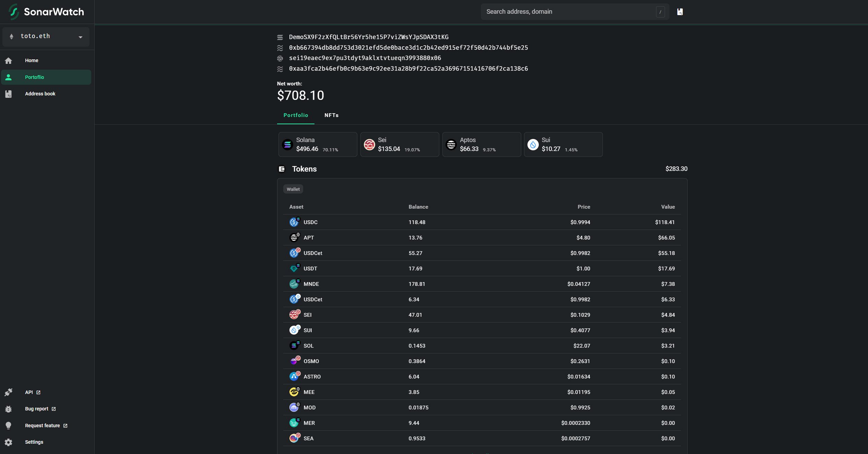Click the SonarWatch logo icon
This screenshot has height=454, width=868.
point(14,12)
